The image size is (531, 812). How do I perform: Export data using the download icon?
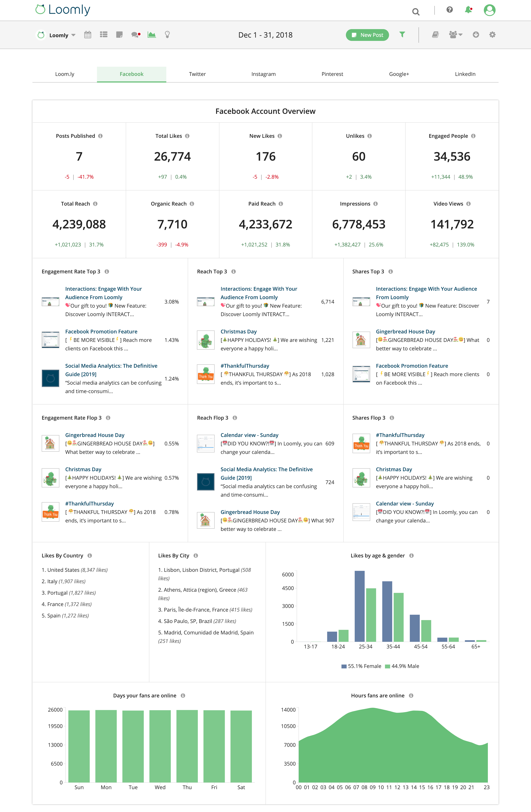(476, 34)
